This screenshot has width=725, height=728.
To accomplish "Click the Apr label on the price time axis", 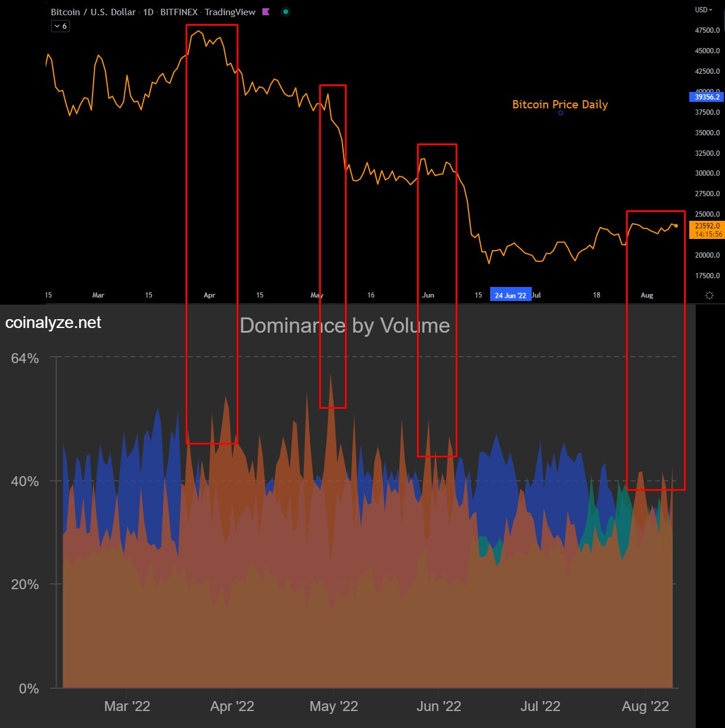I will pyautogui.click(x=209, y=295).
